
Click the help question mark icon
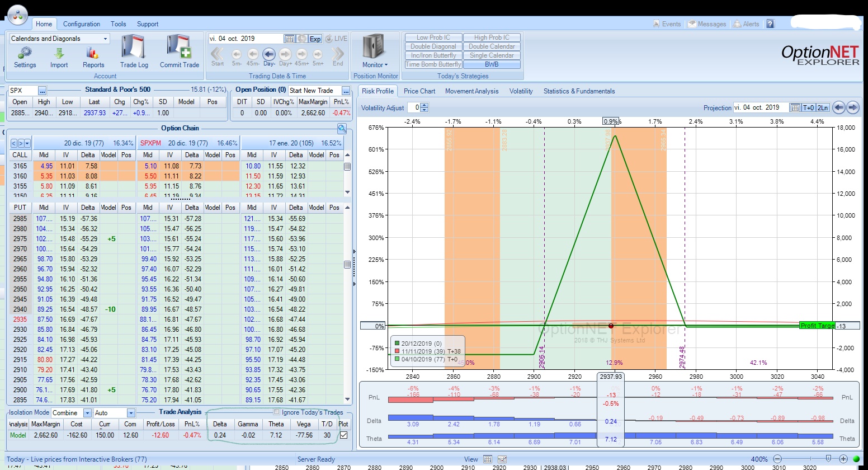(770, 24)
